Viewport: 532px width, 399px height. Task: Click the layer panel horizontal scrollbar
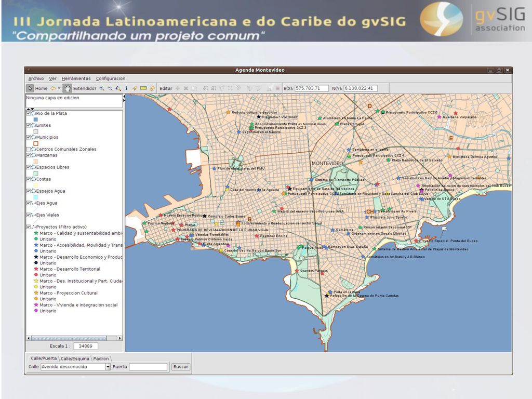coord(74,338)
